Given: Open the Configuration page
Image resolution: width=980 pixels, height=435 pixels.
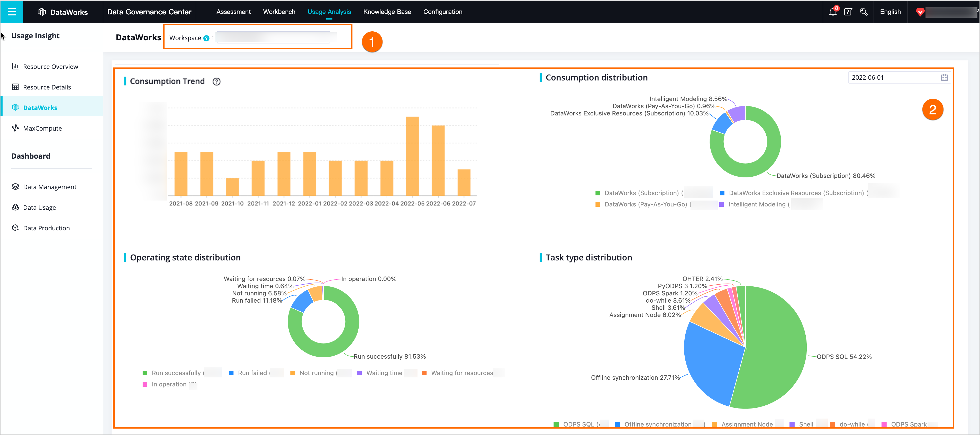Looking at the screenshot, I should pos(442,12).
